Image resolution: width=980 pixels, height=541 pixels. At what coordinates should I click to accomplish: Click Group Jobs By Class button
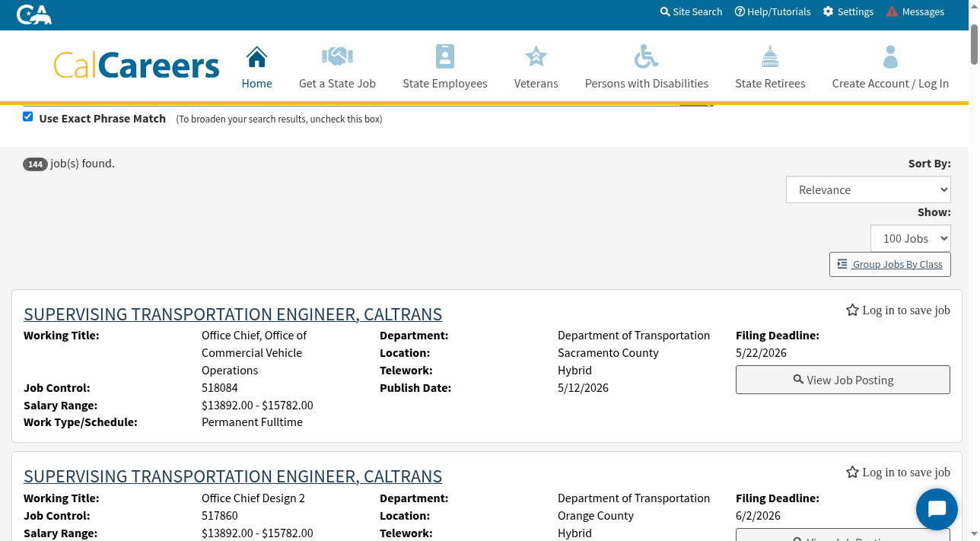[x=890, y=264]
